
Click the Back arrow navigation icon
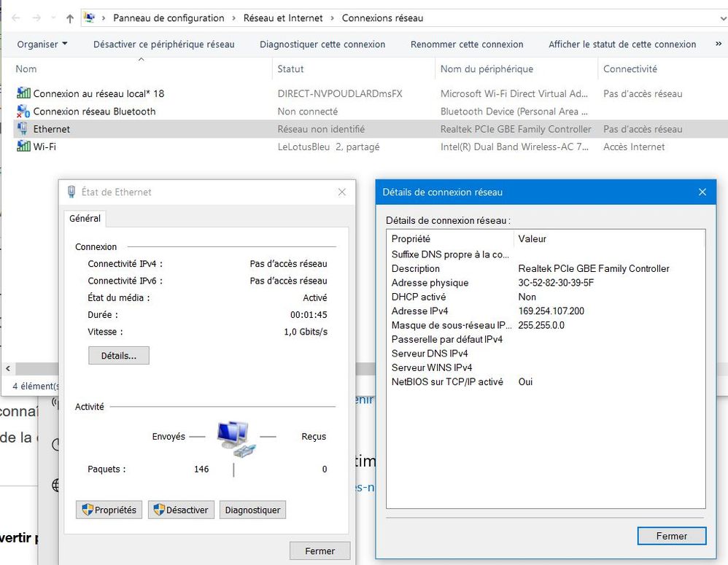[x=16, y=18]
